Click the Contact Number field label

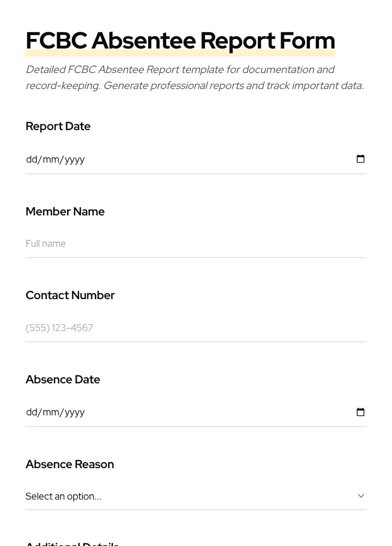tap(70, 295)
